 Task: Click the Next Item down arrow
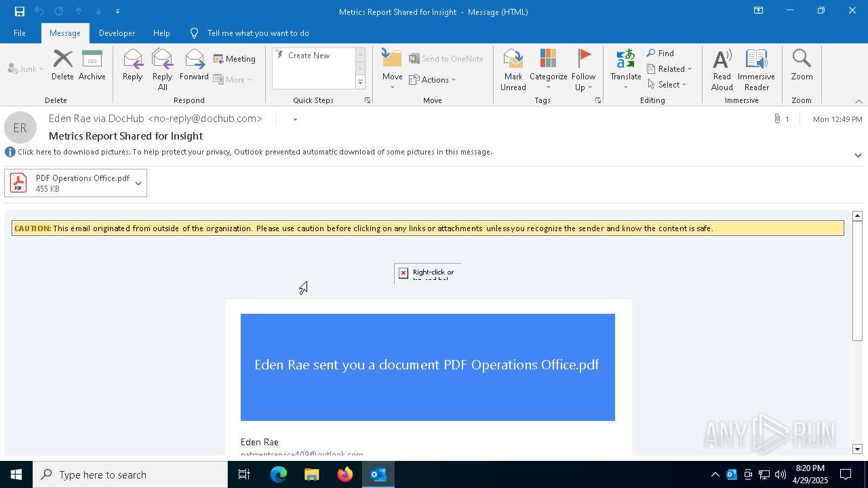[x=98, y=12]
